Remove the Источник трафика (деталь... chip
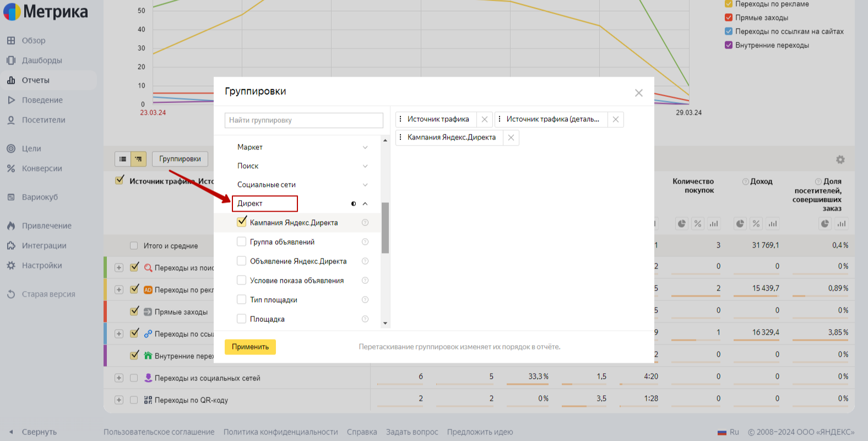 [616, 120]
